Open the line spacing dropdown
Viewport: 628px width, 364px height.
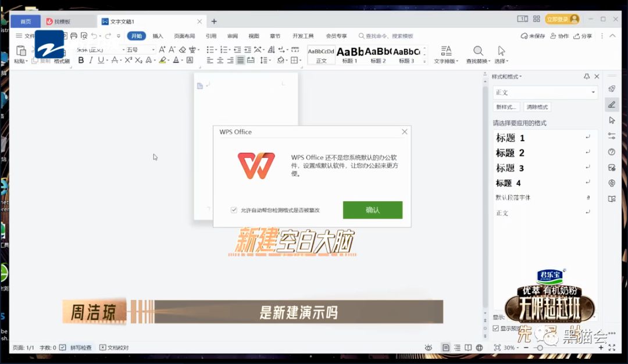(x=270, y=60)
